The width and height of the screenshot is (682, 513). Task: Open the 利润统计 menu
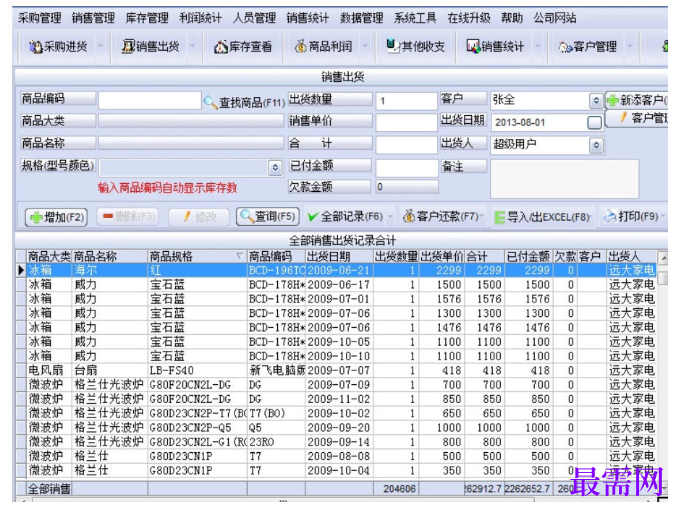pyautogui.click(x=201, y=18)
